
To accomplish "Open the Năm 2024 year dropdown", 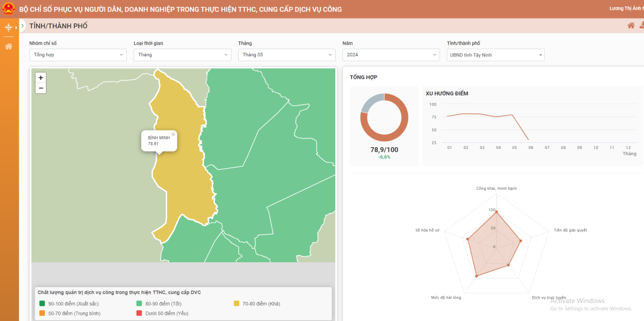I will (x=391, y=55).
